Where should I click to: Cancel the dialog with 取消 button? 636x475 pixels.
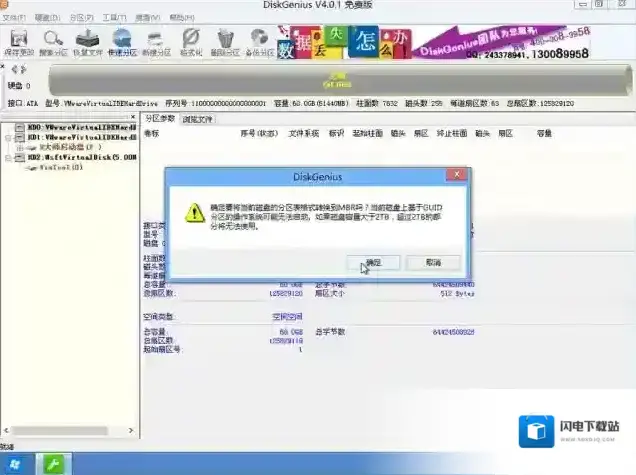click(x=433, y=262)
